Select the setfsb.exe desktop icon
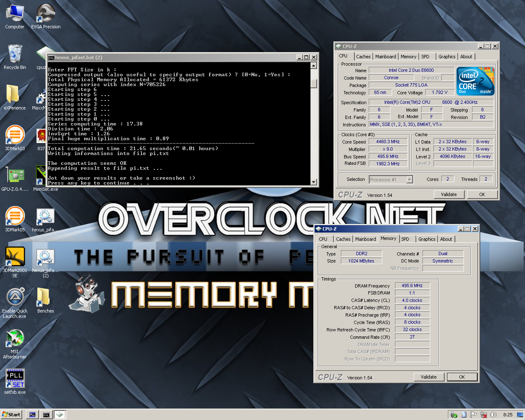The height and width of the screenshot is (420, 525). tap(15, 381)
